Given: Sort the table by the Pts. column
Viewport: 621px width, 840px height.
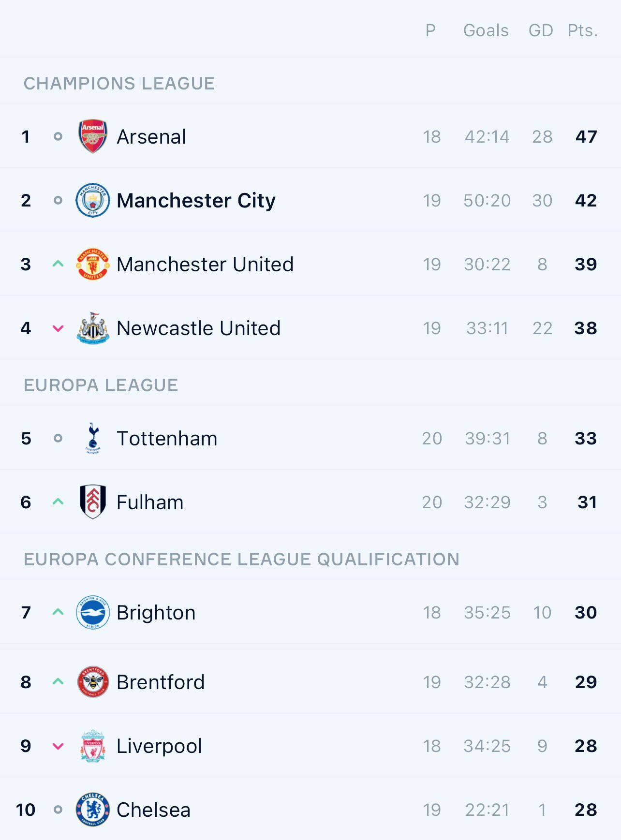Looking at the screenshot, I should [583, 30].
